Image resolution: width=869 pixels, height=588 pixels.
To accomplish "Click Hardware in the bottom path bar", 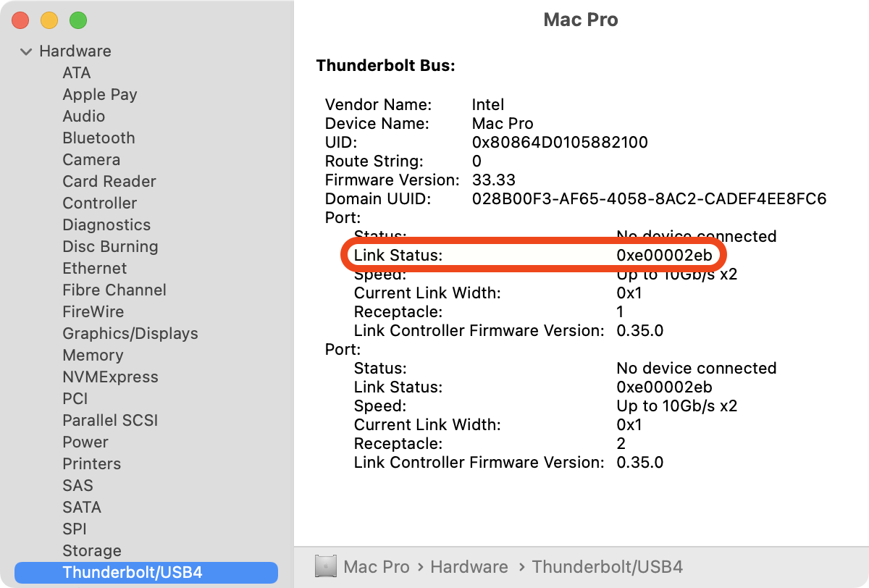I will 469,567.
